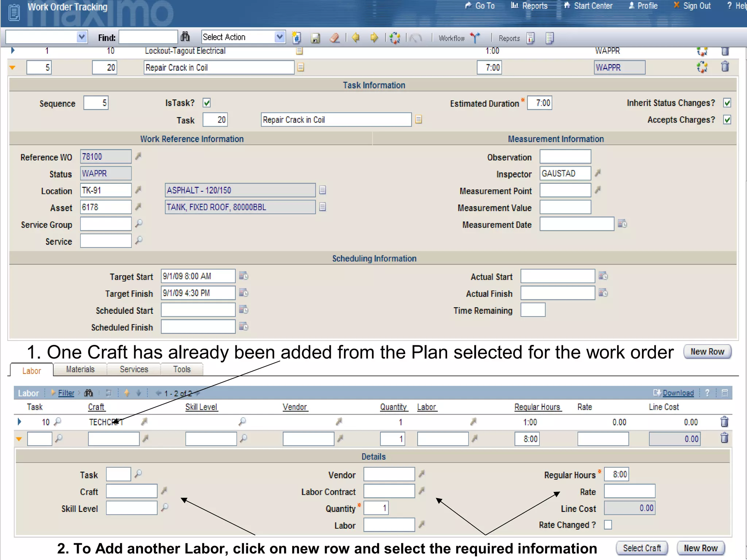
Task: Click the Start Center link
Action: tap(588, 6)
